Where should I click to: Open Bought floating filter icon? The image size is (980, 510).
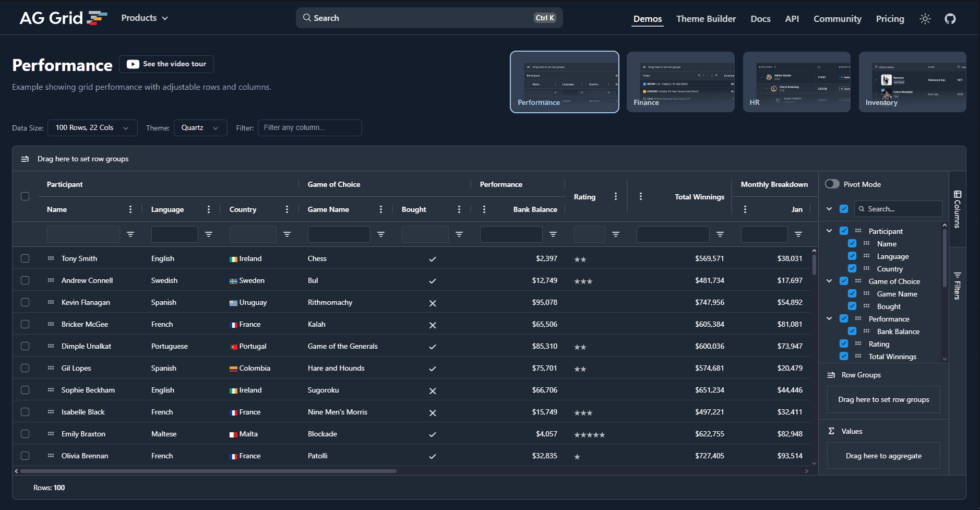pos(459,234)
